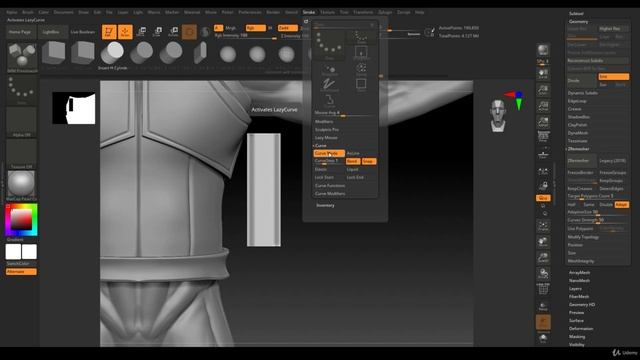Enable Lock End
This screenshot has height=360, width=640.
tap(355, 178)
